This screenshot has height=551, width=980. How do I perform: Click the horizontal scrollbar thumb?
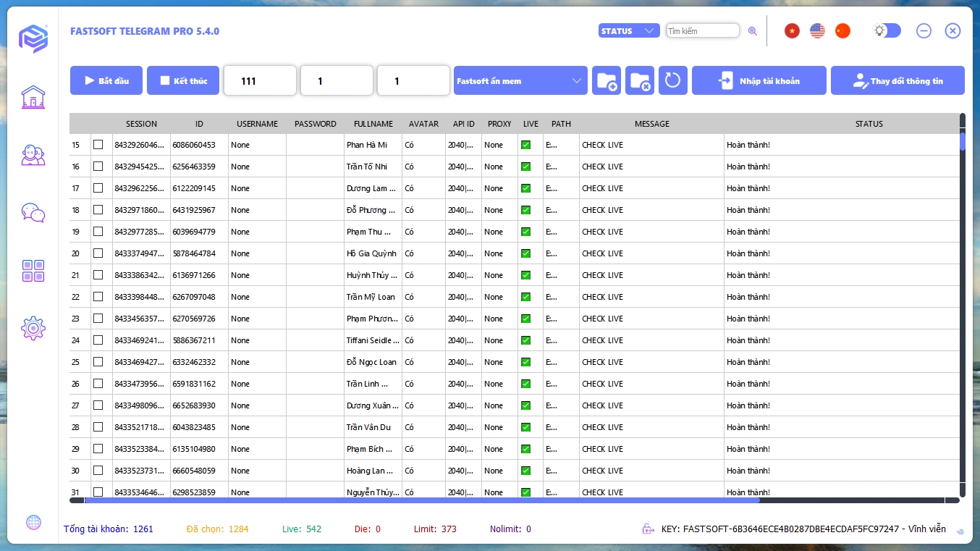click(x=422, y=500)
